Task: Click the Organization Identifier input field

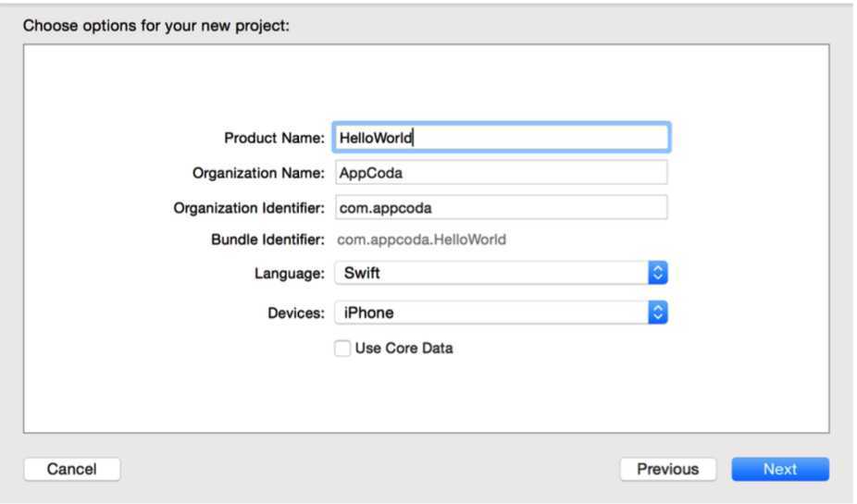Action: [x=501, y=207]
